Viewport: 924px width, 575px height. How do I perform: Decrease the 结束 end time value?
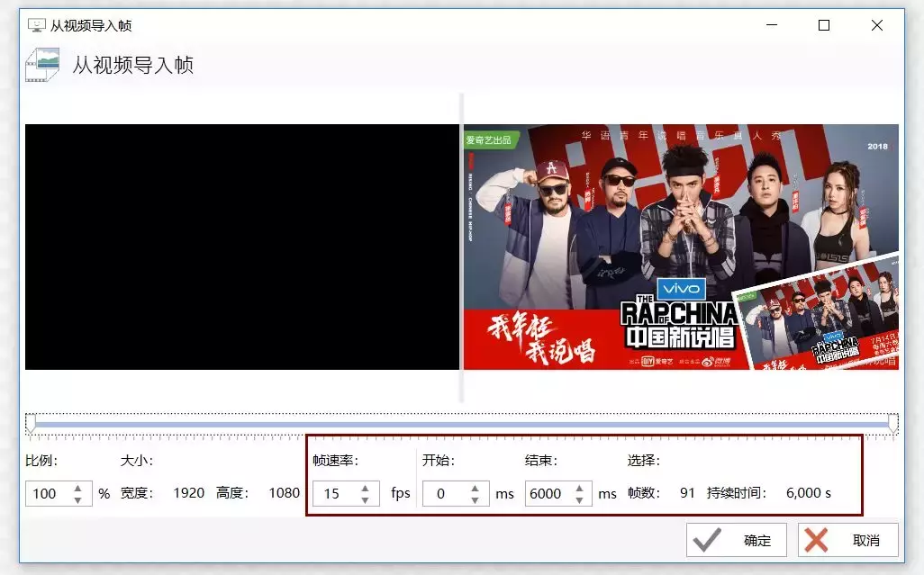(x=580, y=499)
